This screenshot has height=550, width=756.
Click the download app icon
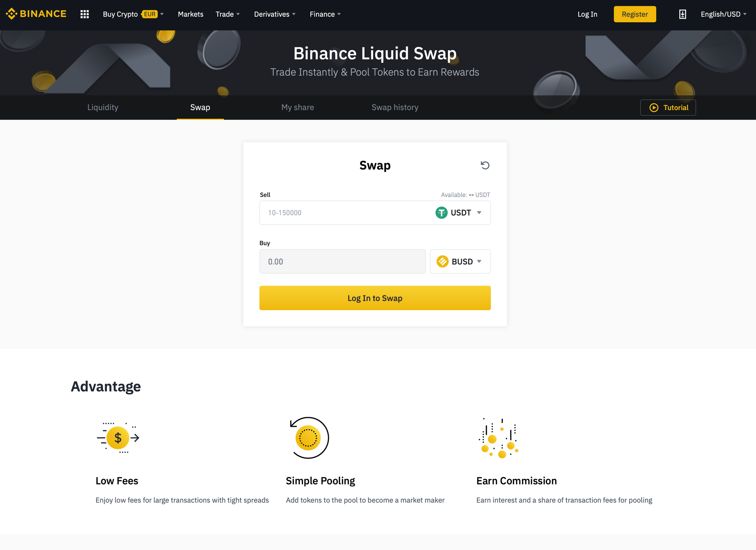[682, 14]
